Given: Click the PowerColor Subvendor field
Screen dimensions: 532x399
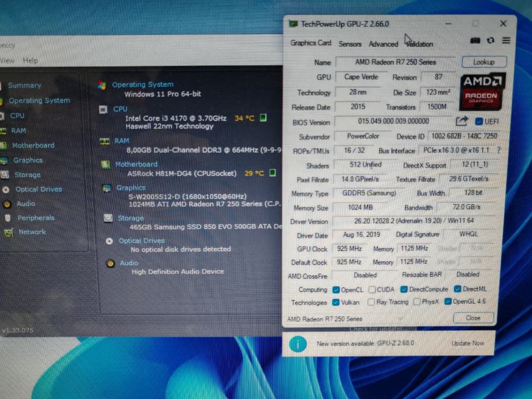Looking at the screenshot, I should pyautogui.click(x=363, y=136).
